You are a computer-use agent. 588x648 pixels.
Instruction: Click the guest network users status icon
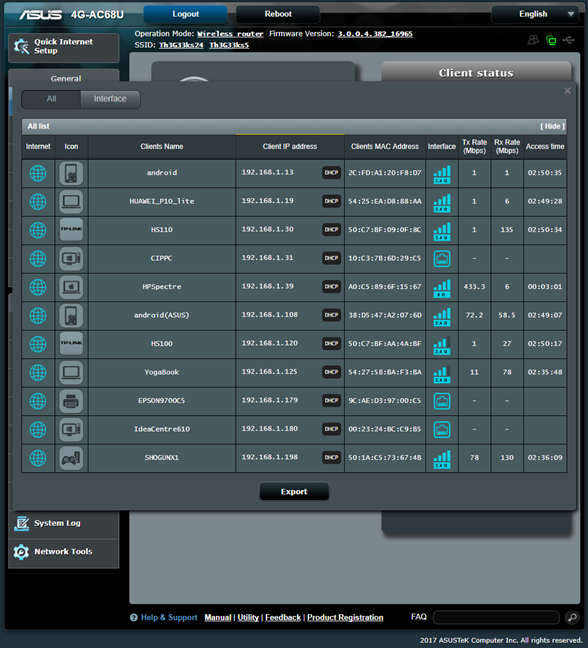click(533, 40)
